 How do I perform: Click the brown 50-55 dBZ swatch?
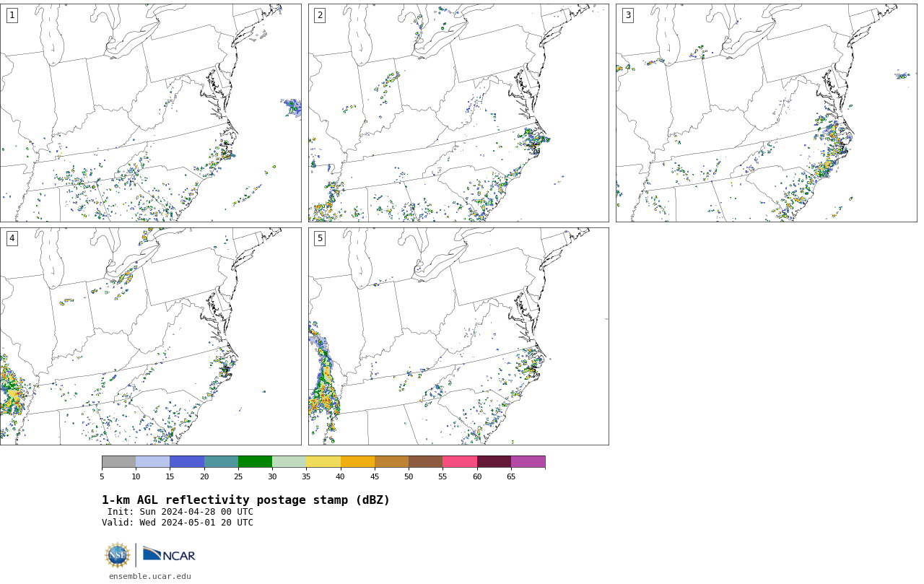(425, 462)
